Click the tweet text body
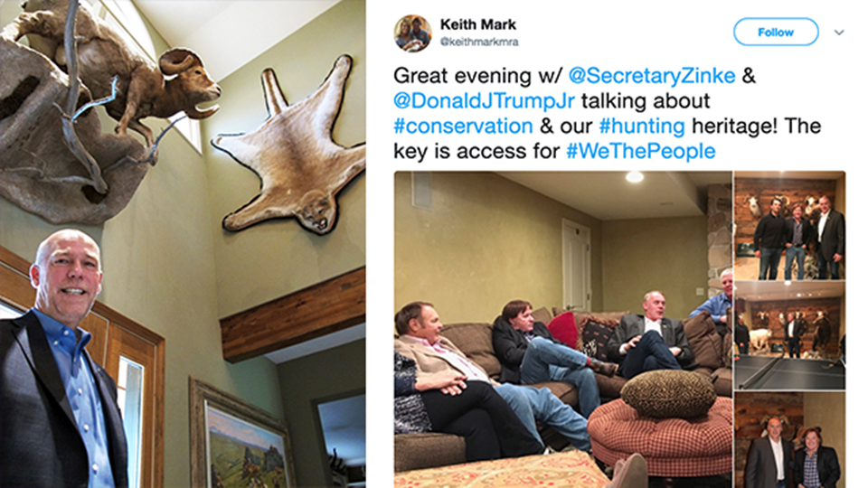This screenshot has width=868, height=488. [x=607, y=114]
